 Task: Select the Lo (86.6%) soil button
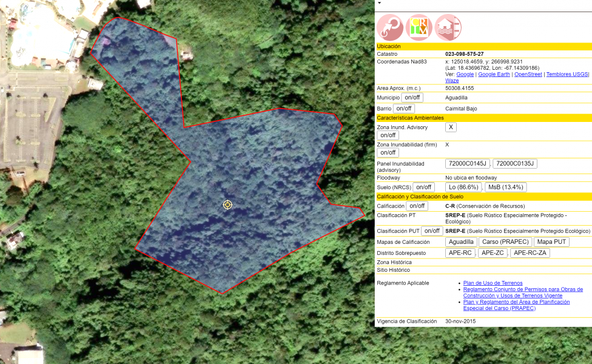click(x=463, y=187)
